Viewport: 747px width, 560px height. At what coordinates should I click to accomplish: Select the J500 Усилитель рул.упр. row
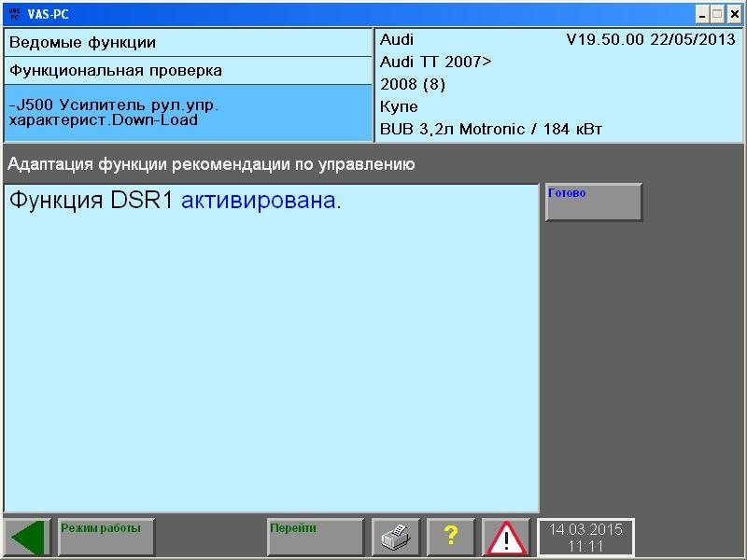(188, 113)
